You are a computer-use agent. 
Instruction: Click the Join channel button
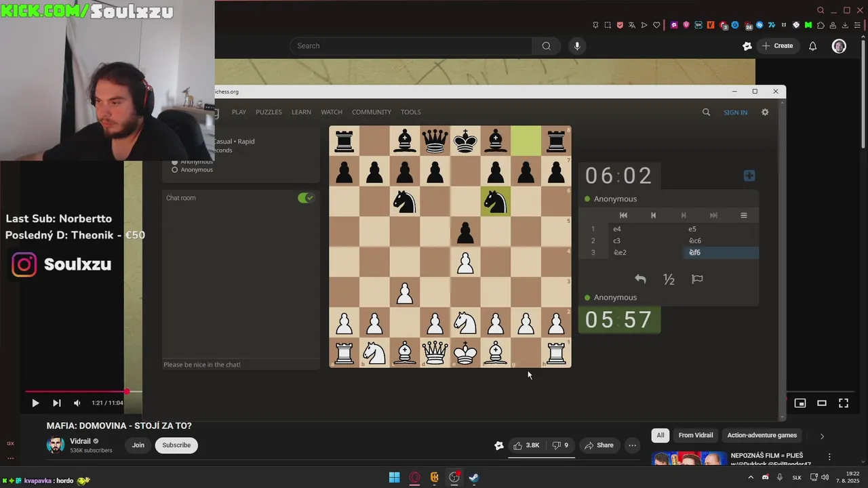coord(138,445)
